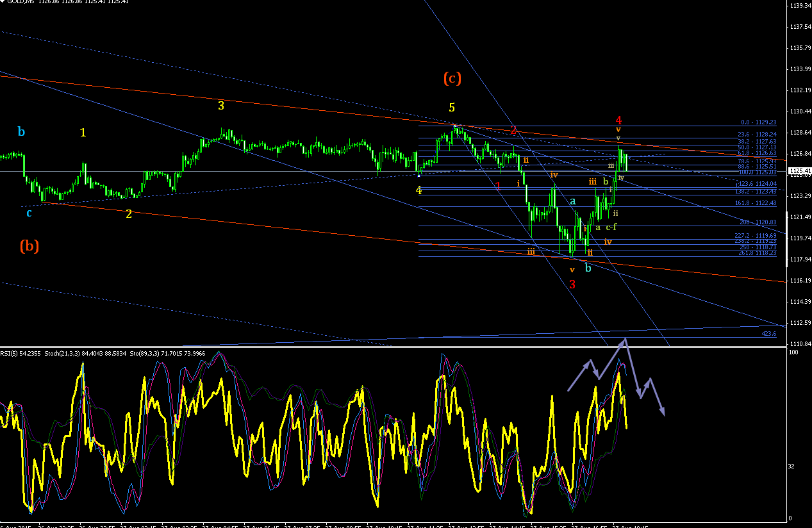Select the green c-f label

pyautogui.click(x=611, y=227)
